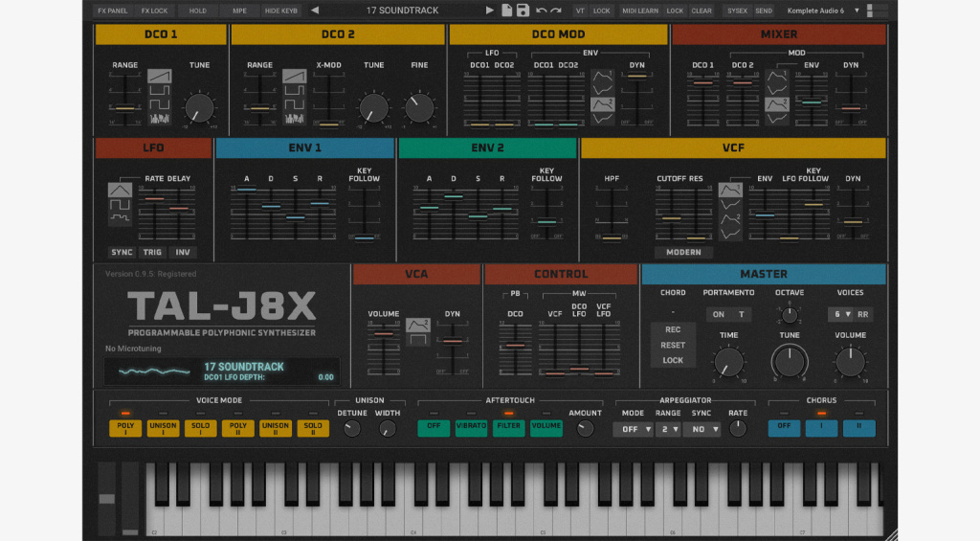Choose envelope 2 shape in DCO MOD
This screenshot has height=541, width=980.
(603, 103)
